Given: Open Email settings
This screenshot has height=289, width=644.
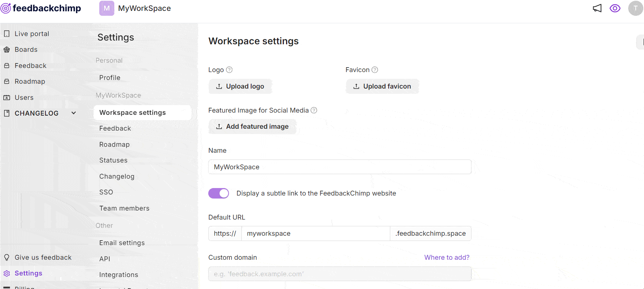Looking at the screenshot, I should (x=122, y=243).
